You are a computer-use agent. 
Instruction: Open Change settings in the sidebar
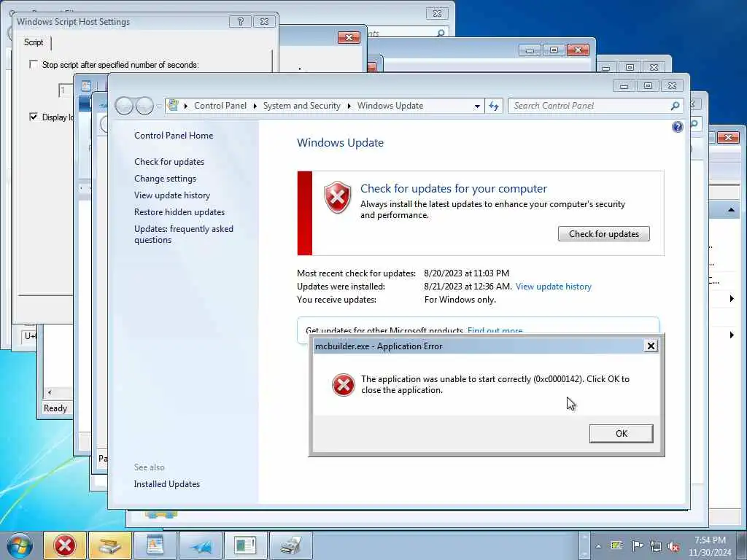pos(165,179)
